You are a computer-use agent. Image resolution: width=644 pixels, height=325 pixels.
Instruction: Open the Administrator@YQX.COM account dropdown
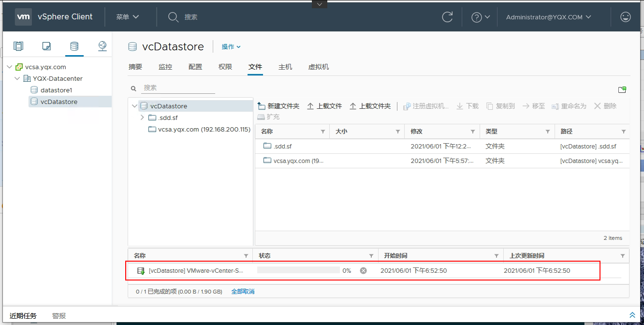pos(547,16)
